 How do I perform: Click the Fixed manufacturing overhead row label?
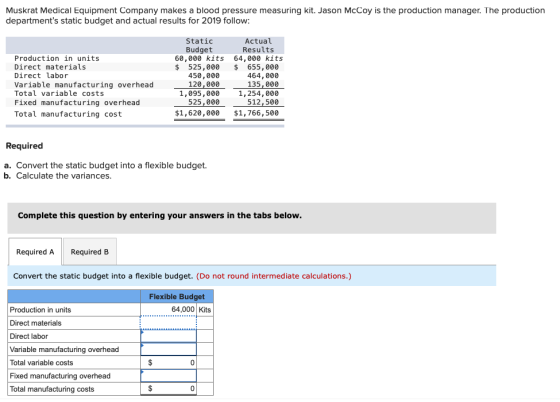(x=60, y=376)
